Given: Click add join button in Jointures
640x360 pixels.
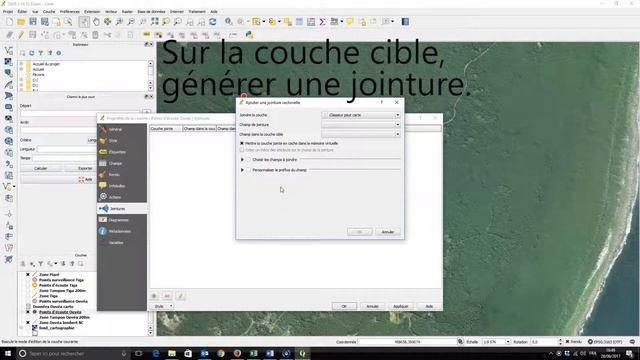Looking at the screenshot, I should pyautogui.click(x=154, y=296).
